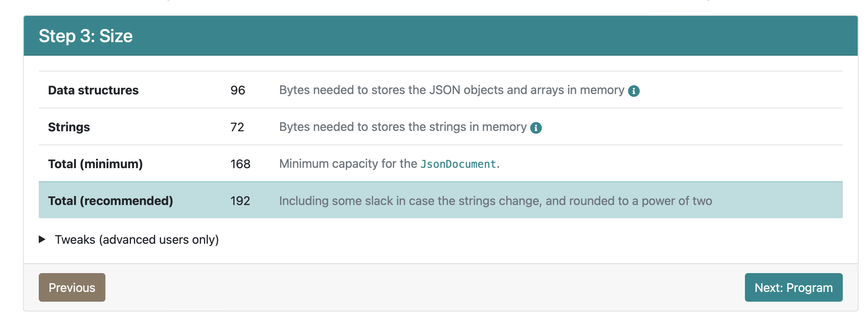The height and width of the screenshot is (319, 868).
Task: Click info icon beside strings memory description
Action: click(536, 128)
